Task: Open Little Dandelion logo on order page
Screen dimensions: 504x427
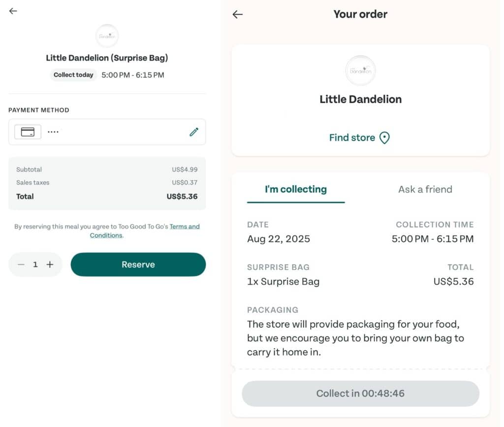Action: click(360, 70)
